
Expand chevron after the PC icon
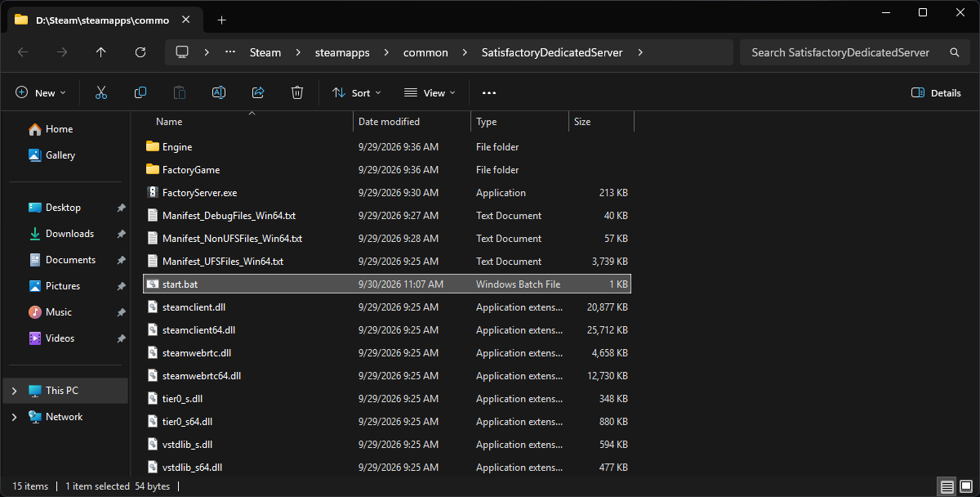pos(207,52)
